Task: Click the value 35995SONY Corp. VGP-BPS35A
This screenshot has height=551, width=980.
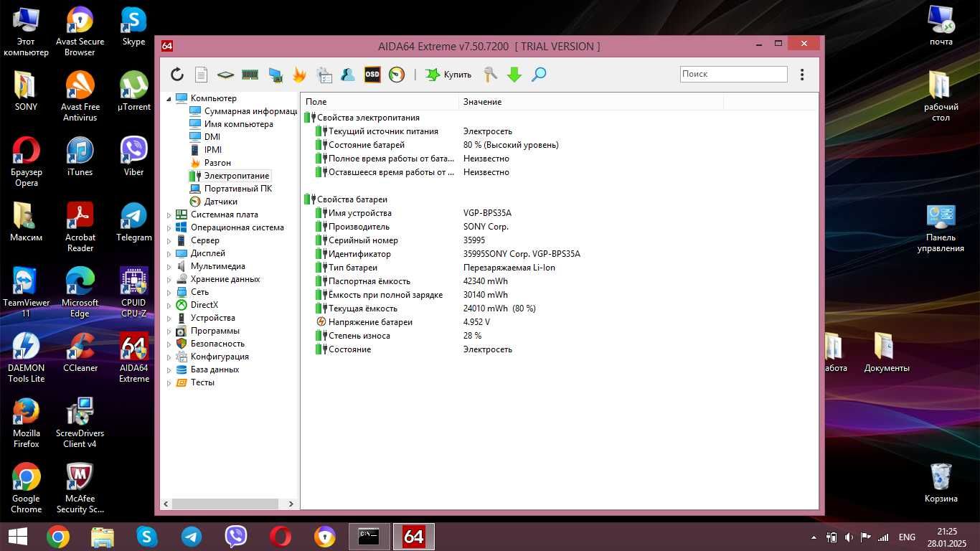Action: (x=522, y=254)
